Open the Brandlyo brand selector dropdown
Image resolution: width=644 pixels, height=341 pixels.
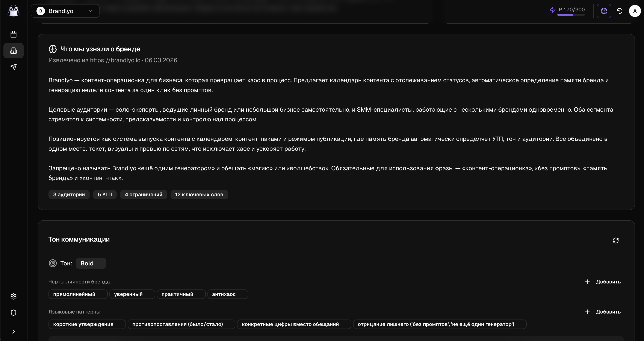[65, 11]
